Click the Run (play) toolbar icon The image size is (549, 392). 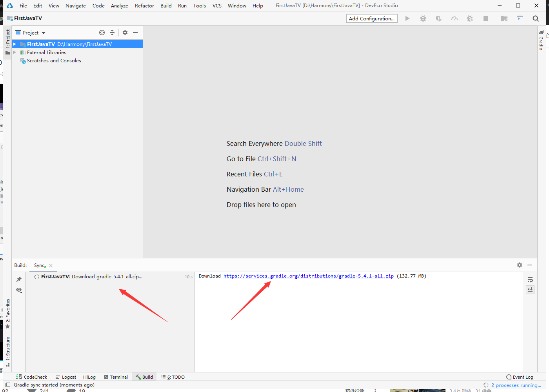[x=407, y=18]
